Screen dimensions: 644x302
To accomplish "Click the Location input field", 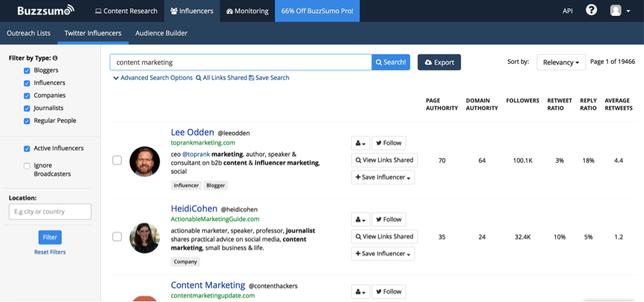I will (x=49, y=212).
